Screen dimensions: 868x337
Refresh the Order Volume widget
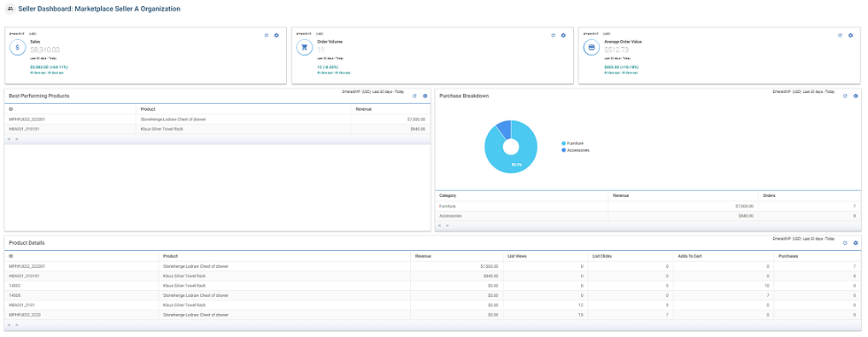(x=553, y=35)
